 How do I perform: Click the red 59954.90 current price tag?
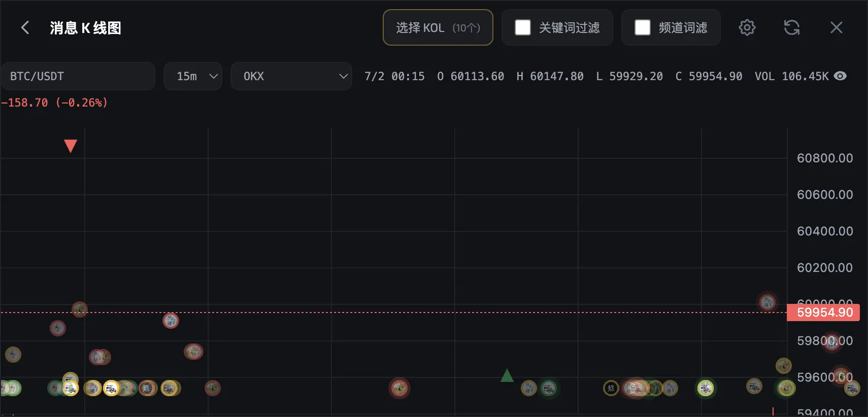(x=823, y=312)
